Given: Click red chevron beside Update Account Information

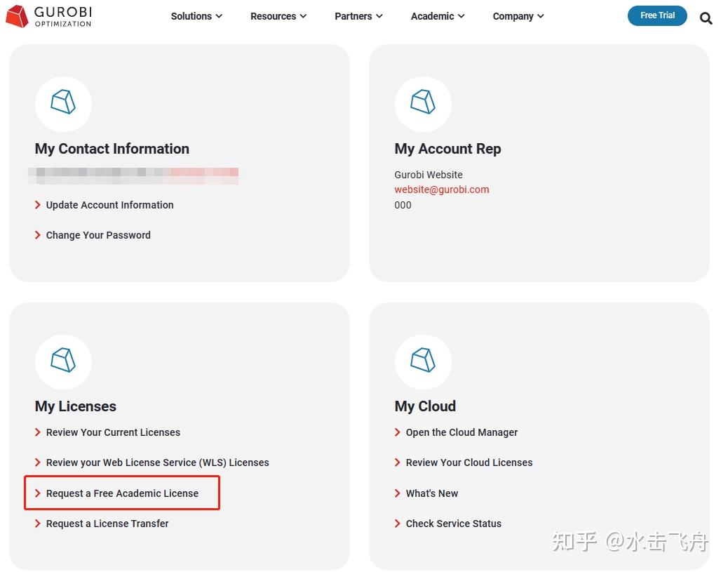Looking at the screenshot, I should point(38,205).
